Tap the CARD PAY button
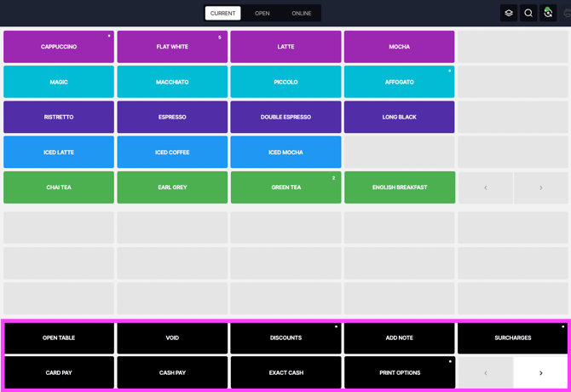 tap(59, 372)
